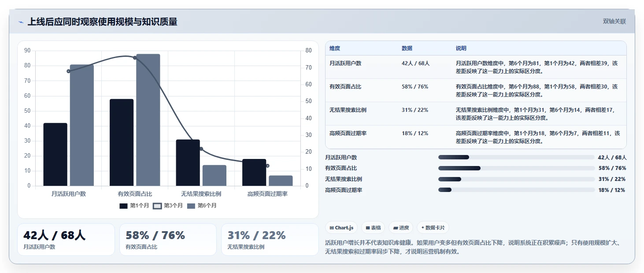Click the panel title 上线后应同时观察使用规模与知识质量
The image size is (644, 273).
click(102, 22)
